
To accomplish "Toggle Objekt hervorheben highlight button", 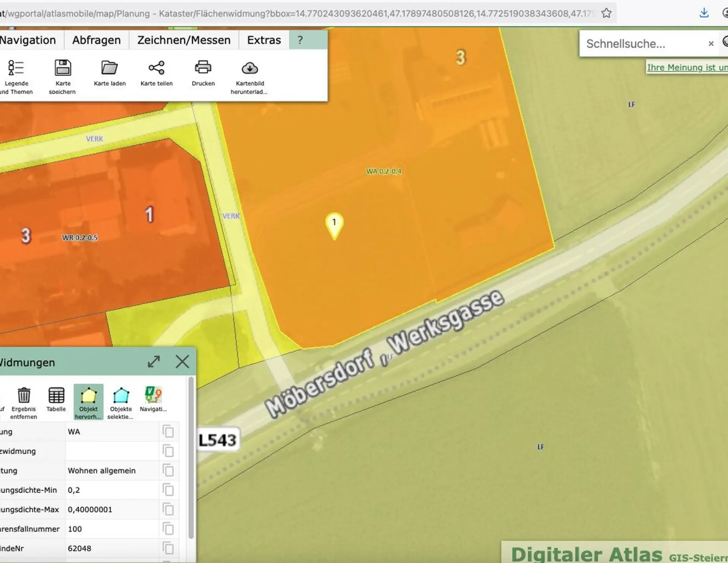I will [x=88, y=402].
